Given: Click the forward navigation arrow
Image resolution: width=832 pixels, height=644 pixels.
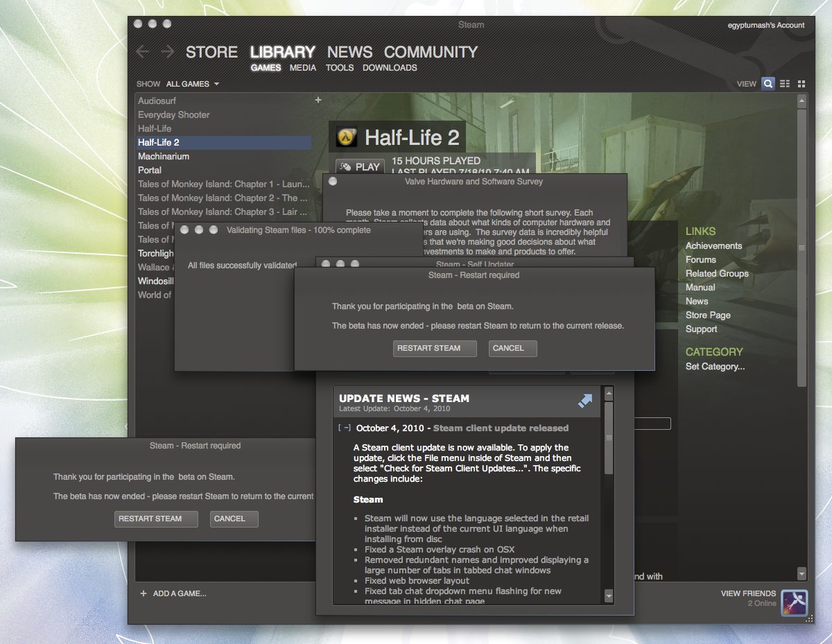Looking at the screenshot, I should [x=167, y=52].
